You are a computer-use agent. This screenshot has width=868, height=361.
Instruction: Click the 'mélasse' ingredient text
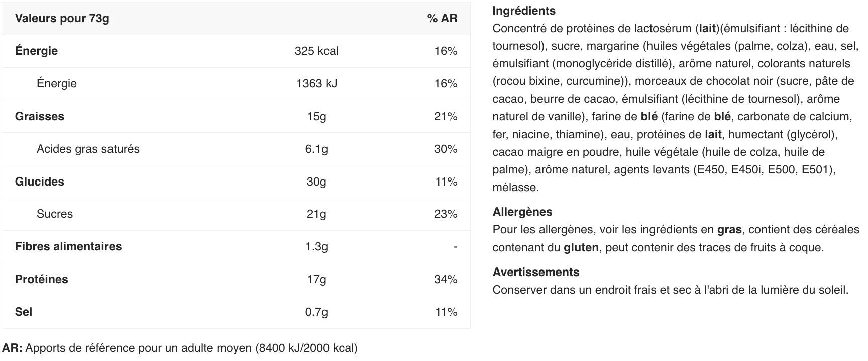pos(515,187)
